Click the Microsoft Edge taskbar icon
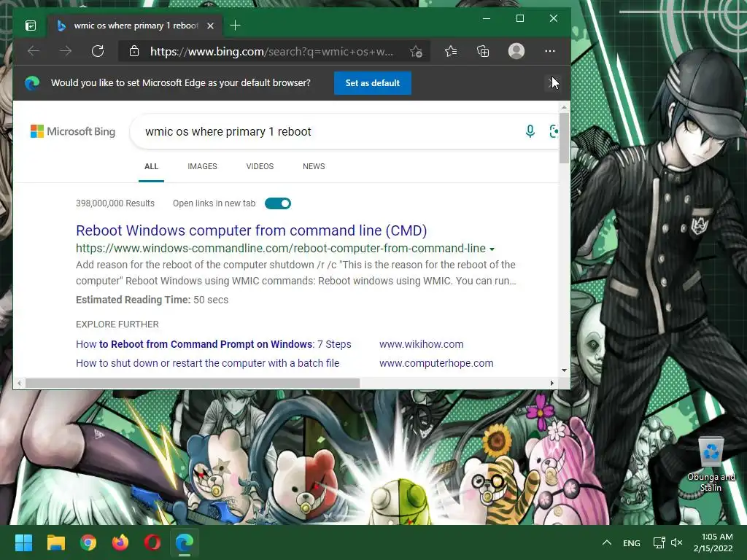Viewport: 747px width, 560px height. pos(185,542)
